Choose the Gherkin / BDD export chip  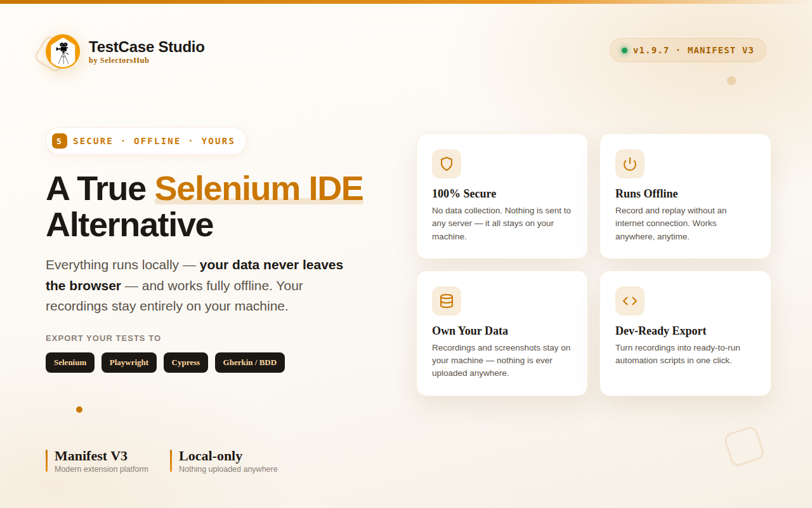(x=250, y=363)
